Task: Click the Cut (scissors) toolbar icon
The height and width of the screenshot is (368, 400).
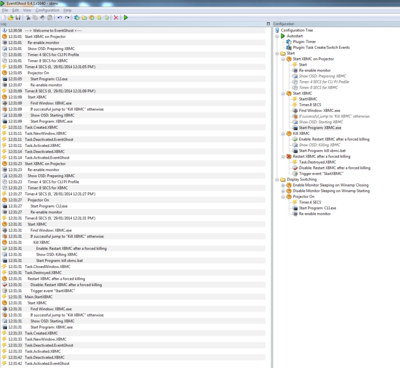Action: point(28,18)
